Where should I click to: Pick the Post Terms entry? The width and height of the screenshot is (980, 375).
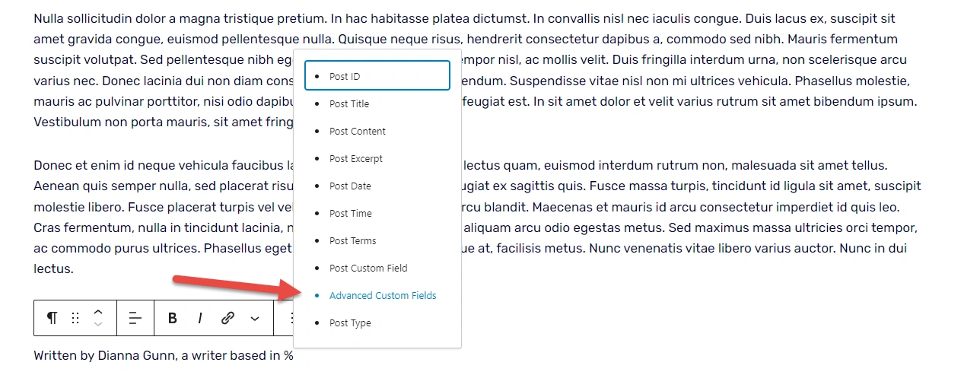pos(352,240)
